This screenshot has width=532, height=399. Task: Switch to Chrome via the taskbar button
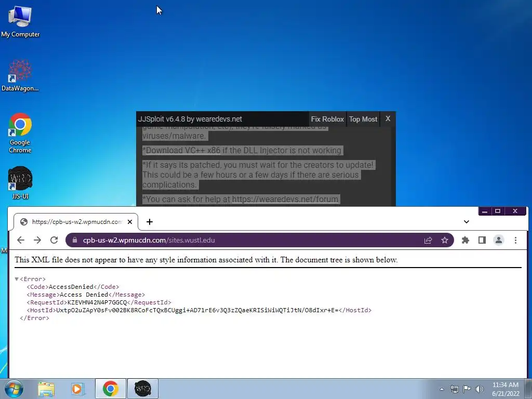tap(111, 389)
